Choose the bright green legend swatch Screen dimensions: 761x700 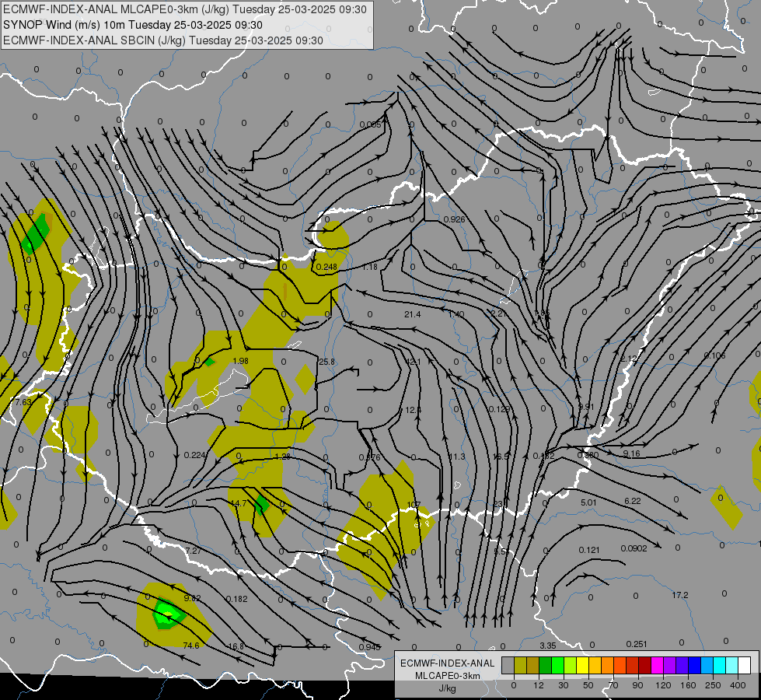tap(557, 665)
